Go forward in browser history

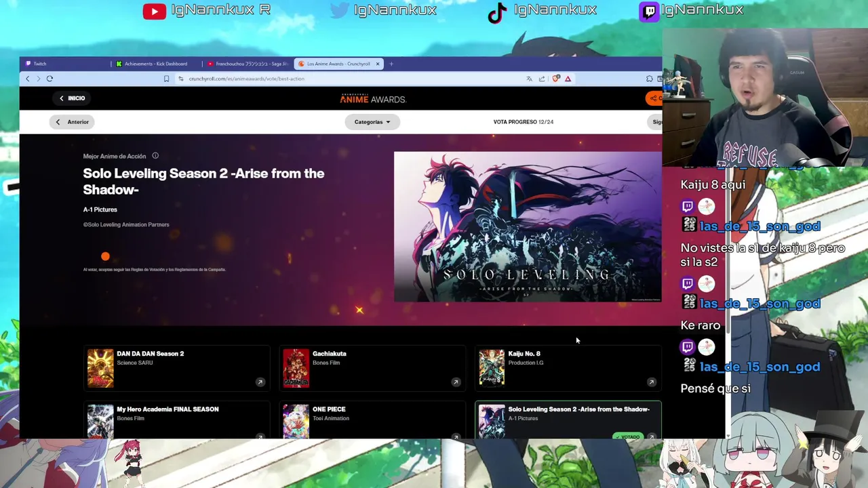pyautogui.click(x=38, y=79)
